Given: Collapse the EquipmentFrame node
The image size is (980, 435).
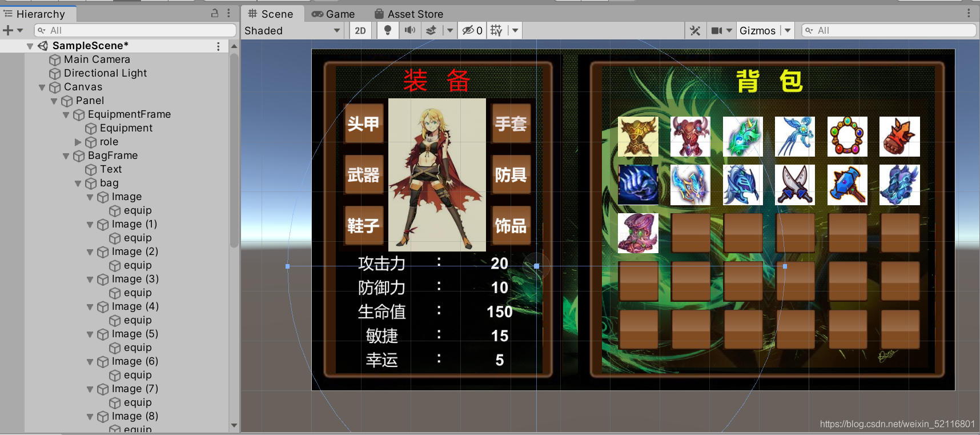Looking at the screenshot, I should point(66,114).
